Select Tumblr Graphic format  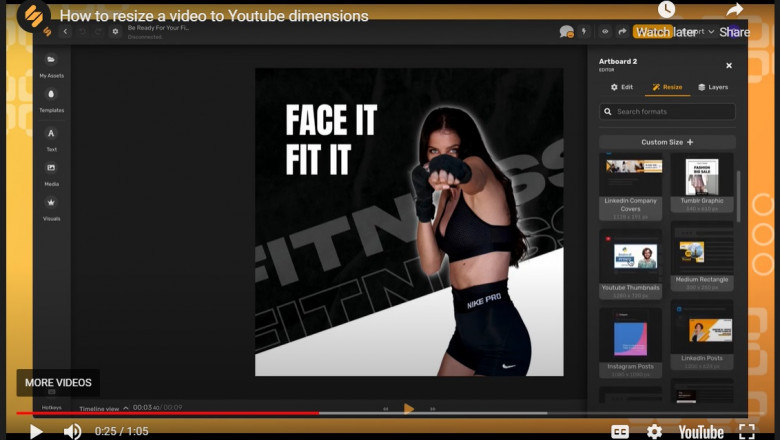(702, 183)
